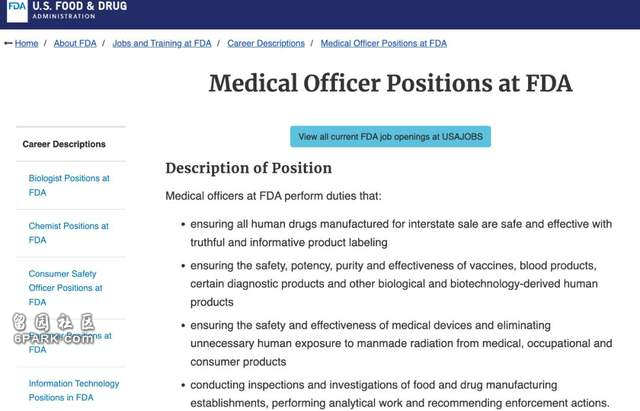This screenshot has height=411, width=640.
Task: Open Biologist Positions at FDA
Action: pyautogui.click(x=69, y=185)
